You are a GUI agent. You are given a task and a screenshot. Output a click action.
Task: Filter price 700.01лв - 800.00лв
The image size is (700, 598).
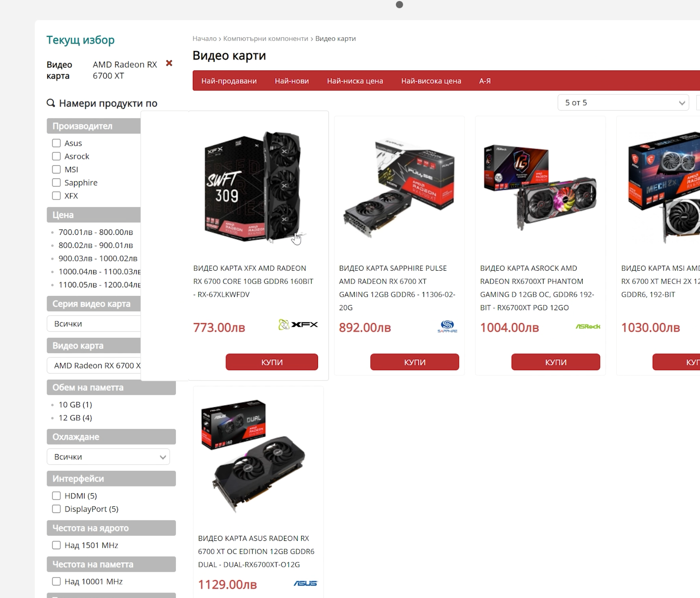pyautogui.click(x=96, y=232)
